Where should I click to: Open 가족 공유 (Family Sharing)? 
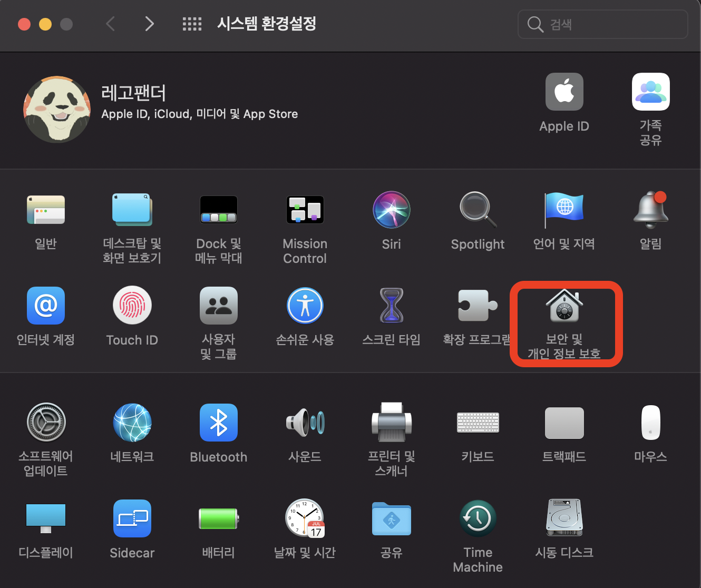pos(651,92)
